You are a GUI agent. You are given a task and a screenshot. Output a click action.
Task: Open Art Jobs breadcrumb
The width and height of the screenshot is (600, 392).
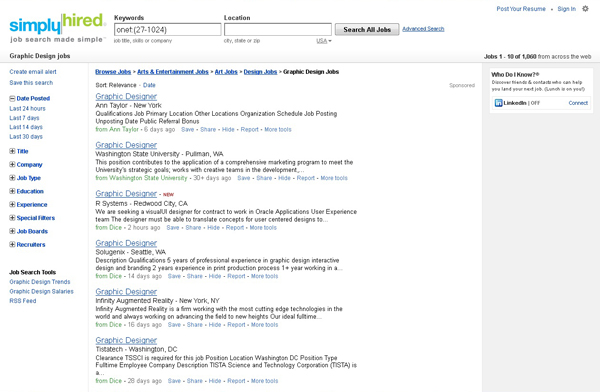(x=226, y=72)
